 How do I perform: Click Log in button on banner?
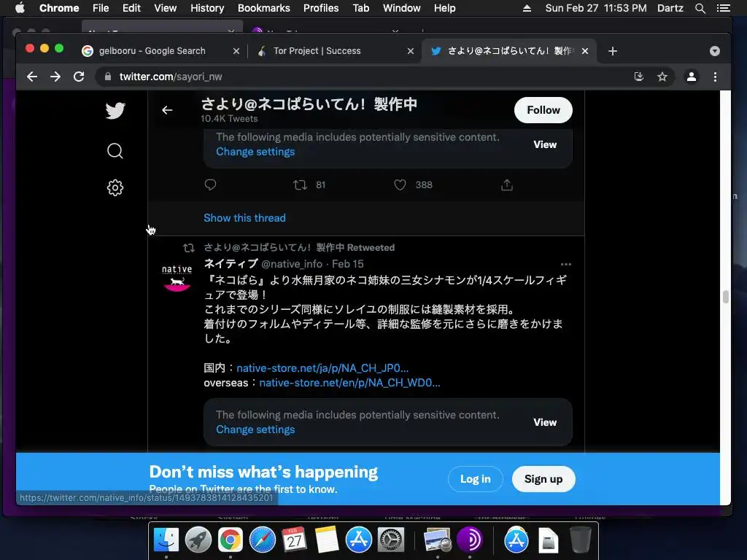[x=475, y=479]
